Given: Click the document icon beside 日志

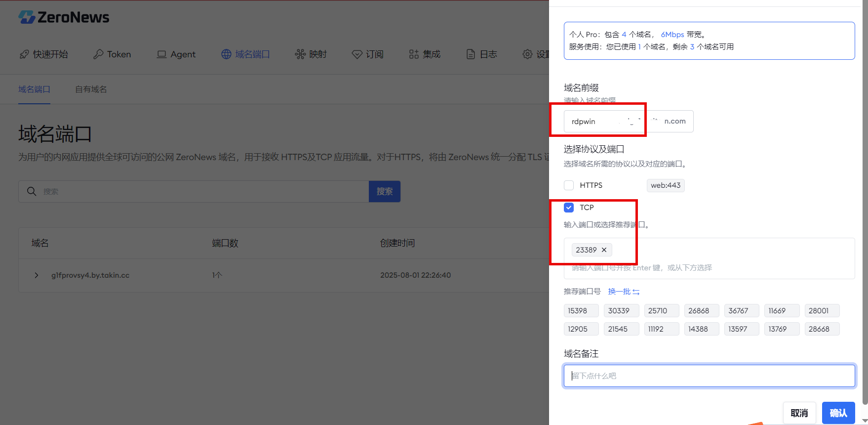Looking at the screenshot, I should [471, 54].
